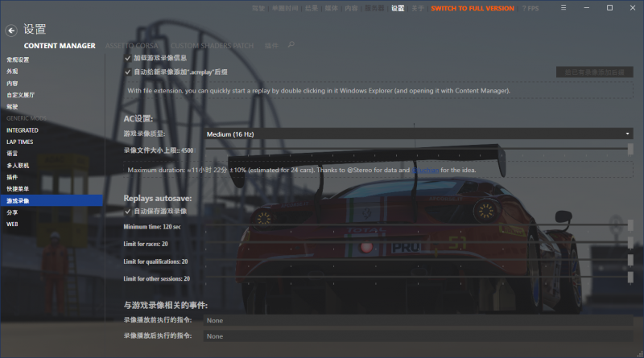Maximize the Content Manager window
644x358 pixels.
609,8
